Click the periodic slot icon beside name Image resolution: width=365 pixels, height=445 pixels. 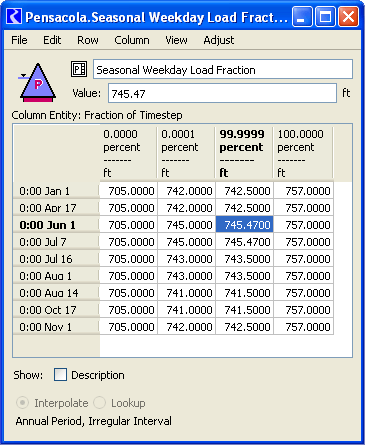point(79,69)
